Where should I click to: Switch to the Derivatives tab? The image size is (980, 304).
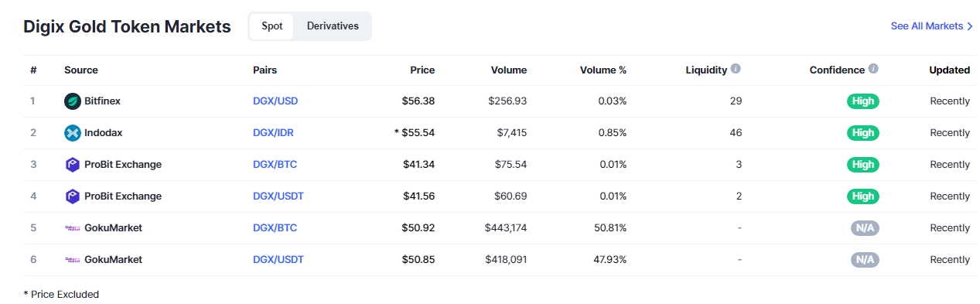(x=333, y=26)
